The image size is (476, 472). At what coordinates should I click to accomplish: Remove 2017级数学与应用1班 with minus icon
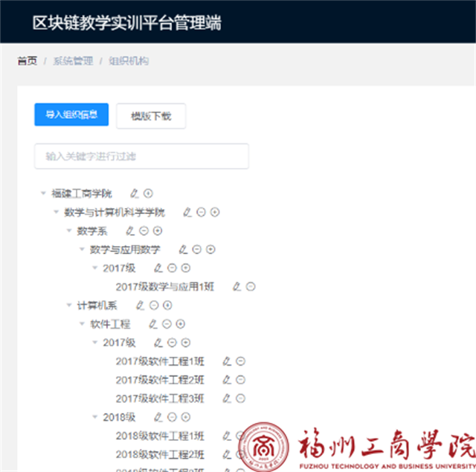pyautogui.click(x=251, y=286)
